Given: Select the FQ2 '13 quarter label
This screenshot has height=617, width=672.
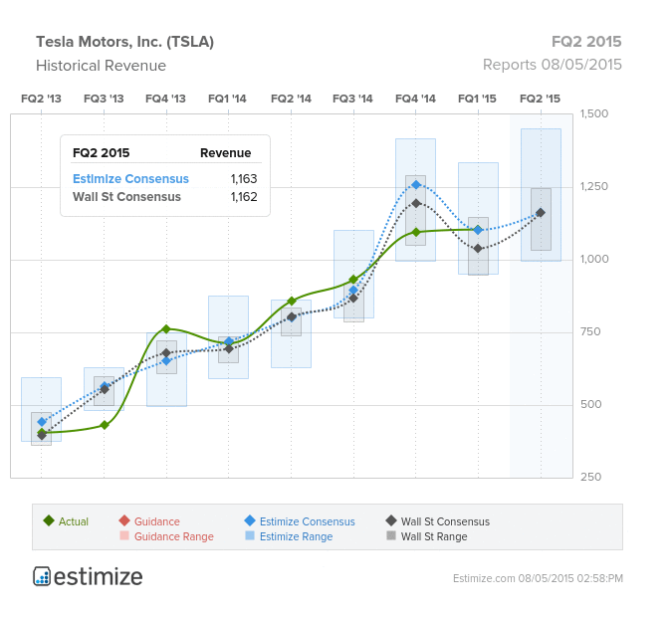Looking at the screenshot, I should pyautogui.click(x=41, y=99).
